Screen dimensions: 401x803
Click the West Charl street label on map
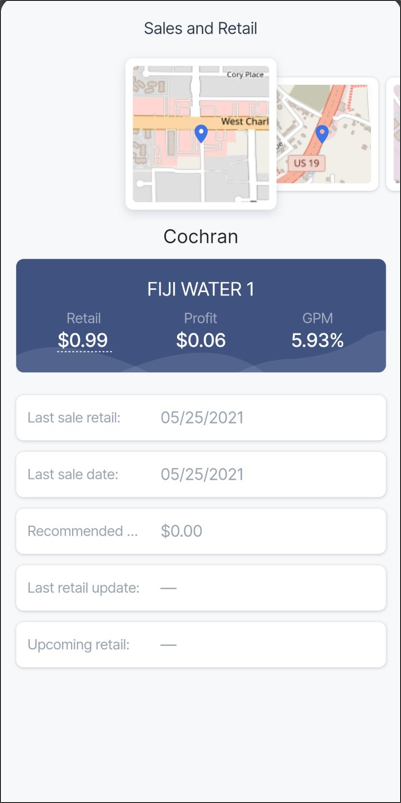[244, 122]
